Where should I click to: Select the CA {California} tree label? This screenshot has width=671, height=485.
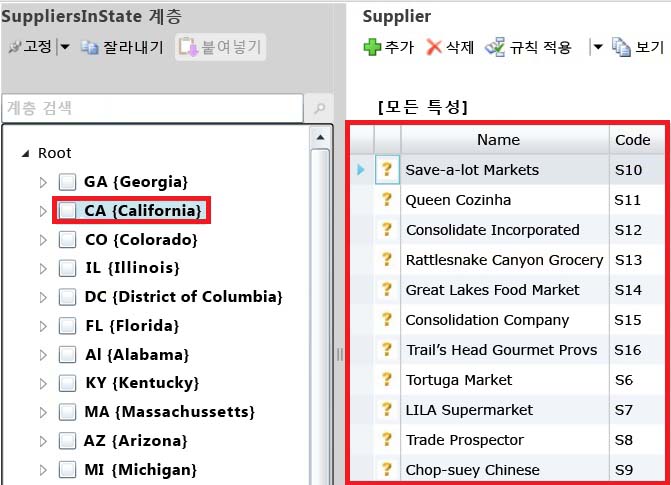click(x=143, y=211)
